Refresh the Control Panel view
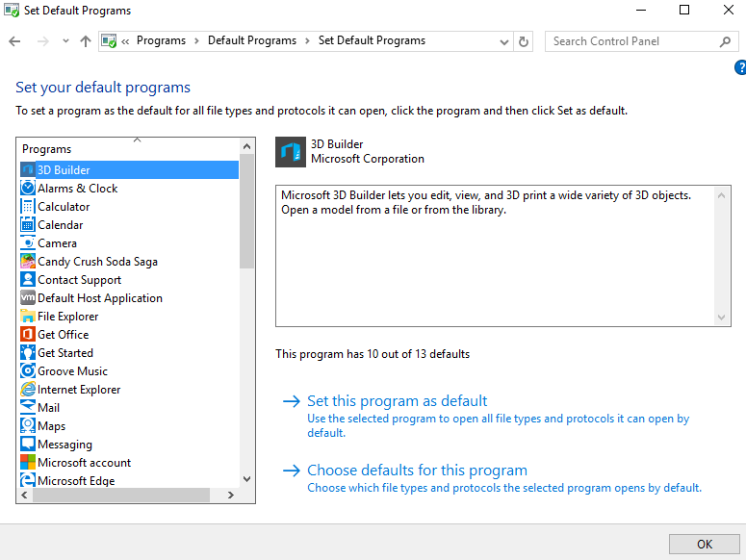 (x=524, y=41)
